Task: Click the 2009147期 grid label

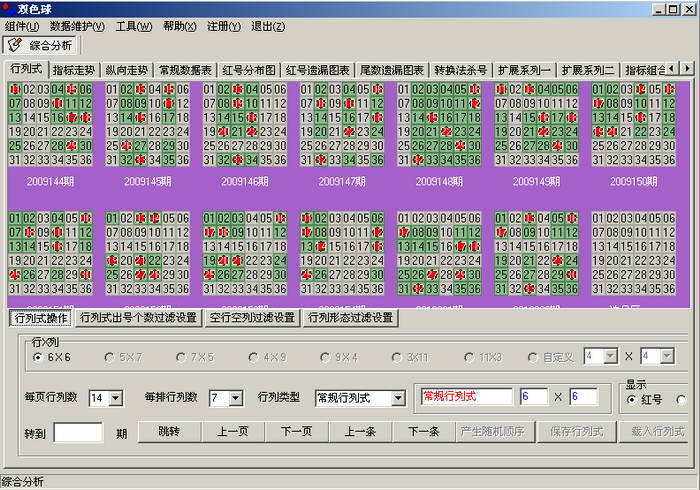Action: coord(342,182)
